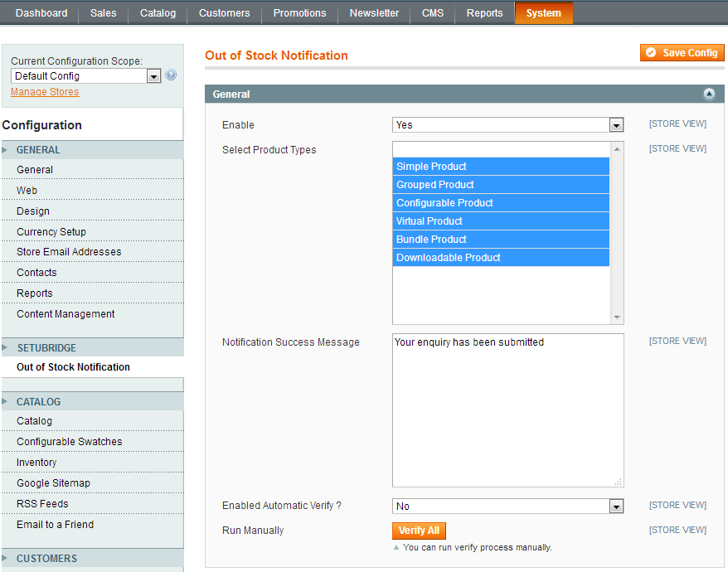
Task: Click the Save Config button
Action: point(682,53)
